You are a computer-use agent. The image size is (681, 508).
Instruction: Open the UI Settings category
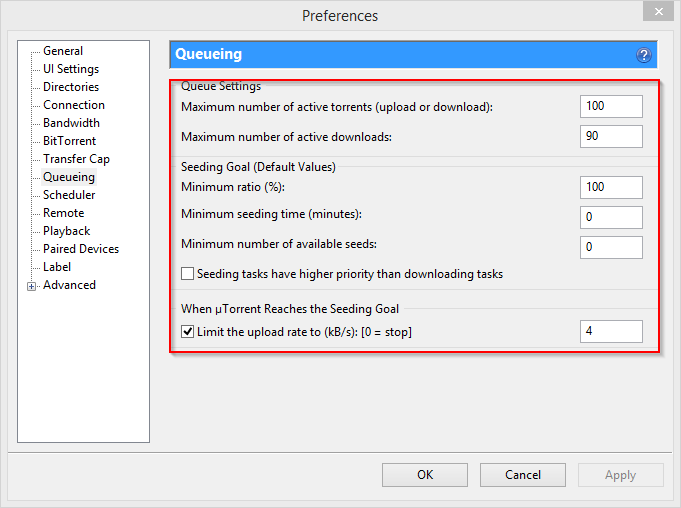[71, 69]
